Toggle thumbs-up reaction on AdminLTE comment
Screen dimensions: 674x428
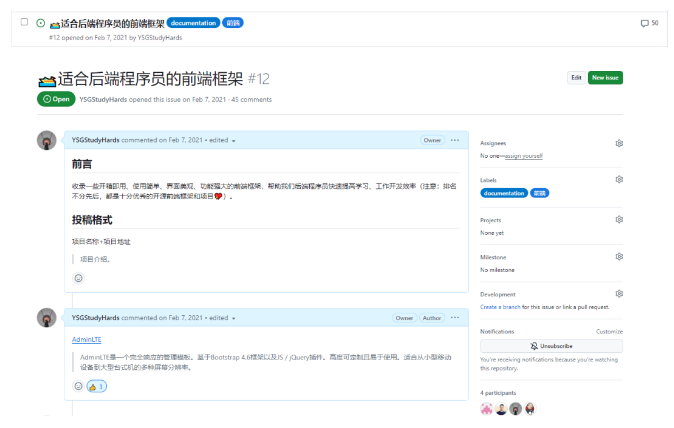[x=96, y=386]
